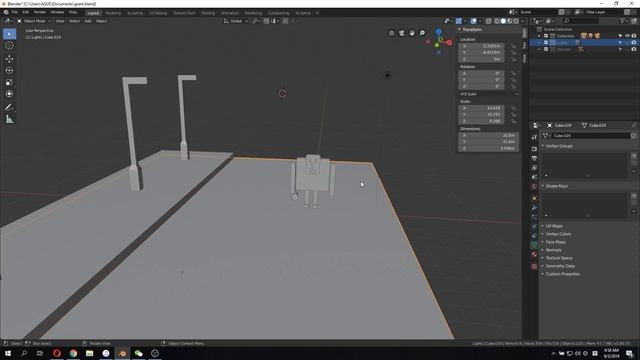
Task: Open the Material properties tab
Action: [534, 255]
